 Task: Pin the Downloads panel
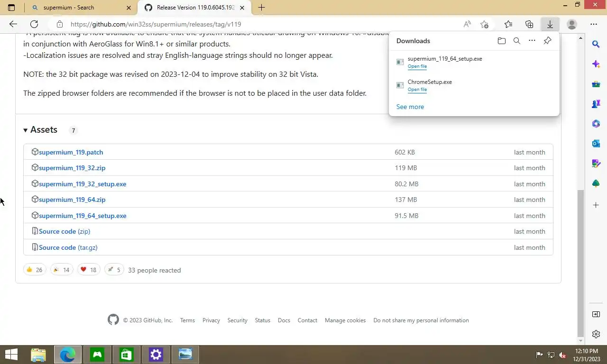point(547,41)
